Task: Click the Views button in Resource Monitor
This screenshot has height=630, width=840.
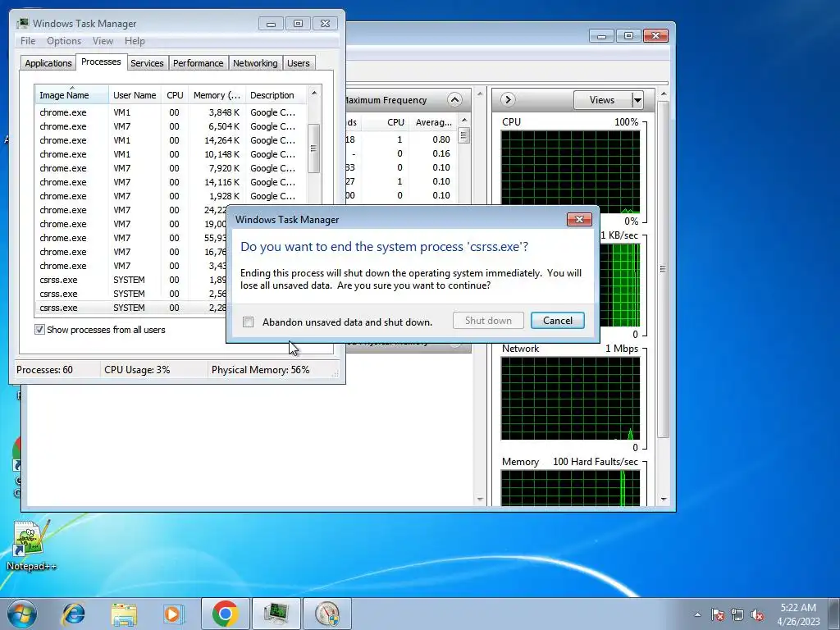Action: click(x=602, y=99)
